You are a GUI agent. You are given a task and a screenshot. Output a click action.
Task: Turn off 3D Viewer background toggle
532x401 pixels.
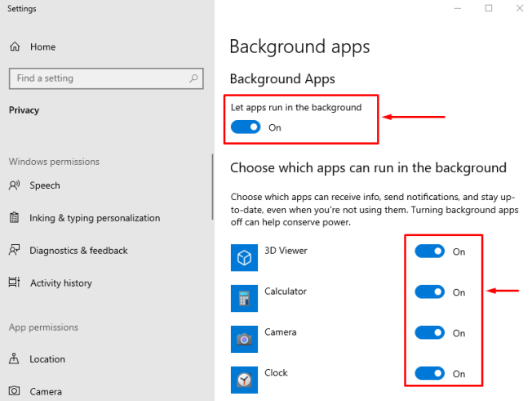429,252
